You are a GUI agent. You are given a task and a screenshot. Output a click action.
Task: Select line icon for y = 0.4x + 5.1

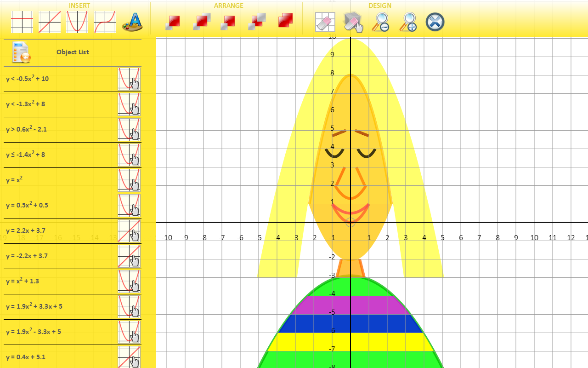coord(129,357)
